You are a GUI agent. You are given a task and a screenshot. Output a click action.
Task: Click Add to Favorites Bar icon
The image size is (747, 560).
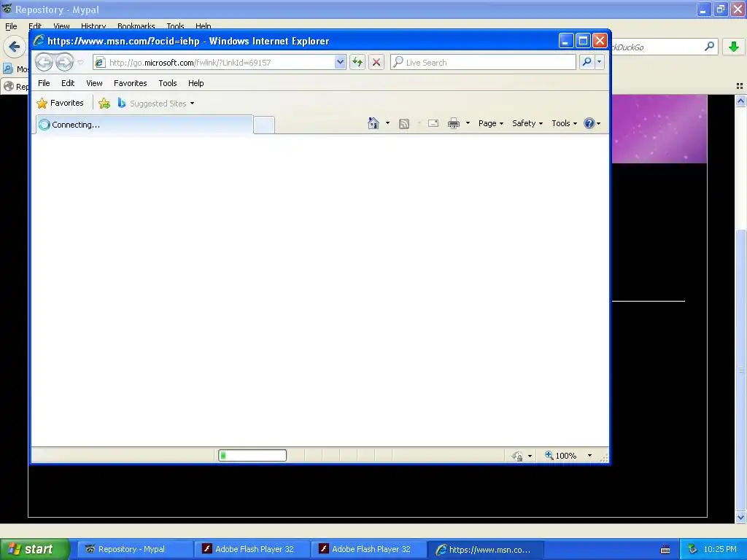click(104, 103)
